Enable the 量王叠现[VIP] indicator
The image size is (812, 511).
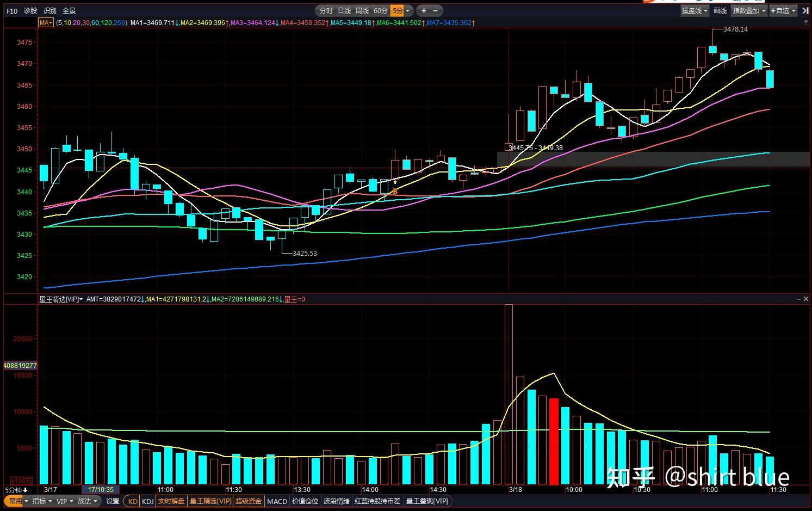427,501
